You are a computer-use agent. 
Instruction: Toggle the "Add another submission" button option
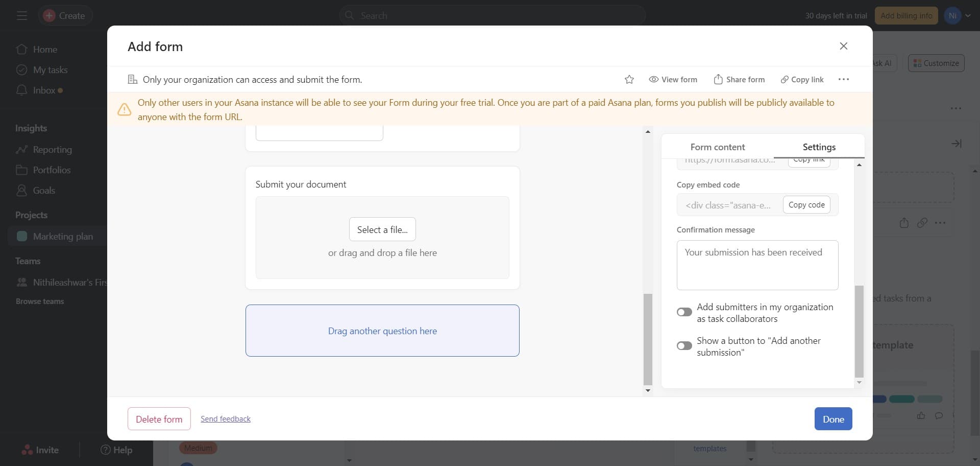(684, 346)
